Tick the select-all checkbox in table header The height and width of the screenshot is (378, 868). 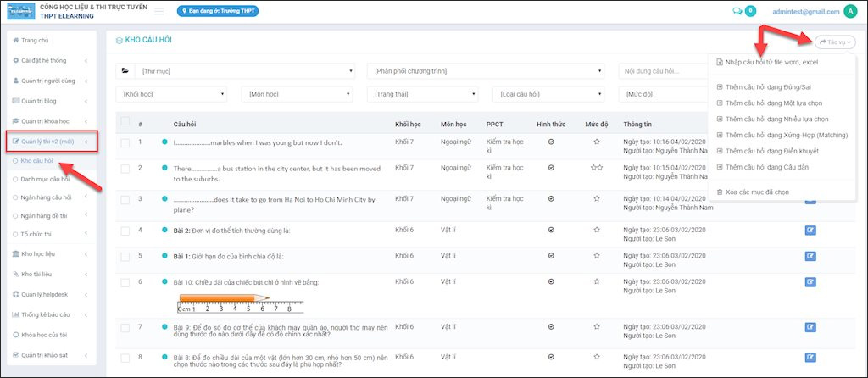[x=125, y=122]
